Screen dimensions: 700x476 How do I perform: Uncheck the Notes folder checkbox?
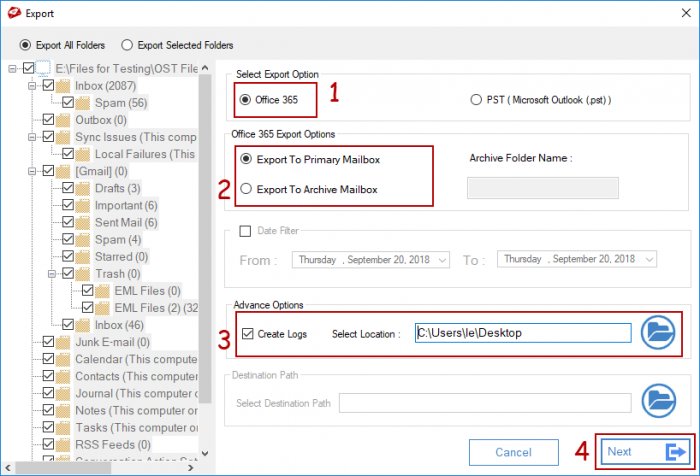click(48, 410)
